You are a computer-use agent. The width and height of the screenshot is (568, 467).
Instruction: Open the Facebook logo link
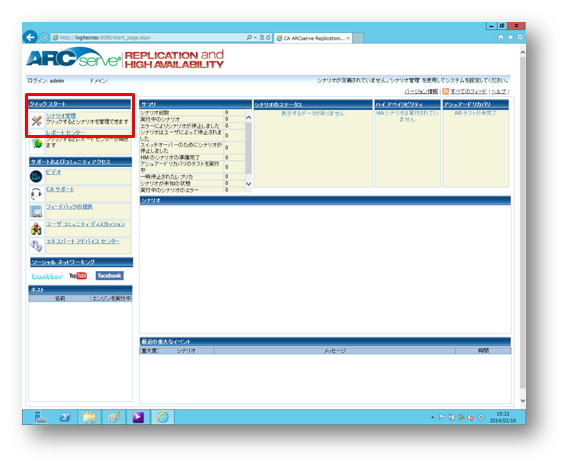pyautogui.click(x=109, y=276)
